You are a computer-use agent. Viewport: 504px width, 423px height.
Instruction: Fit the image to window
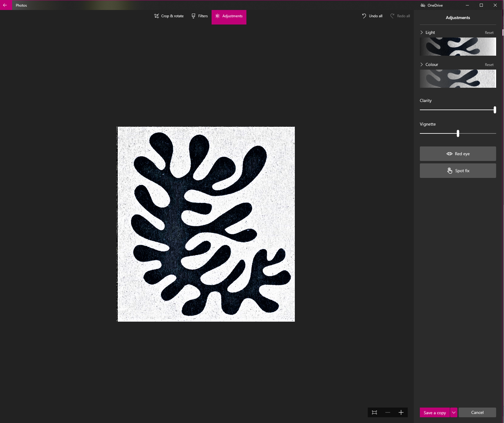[x=374, y=412]
